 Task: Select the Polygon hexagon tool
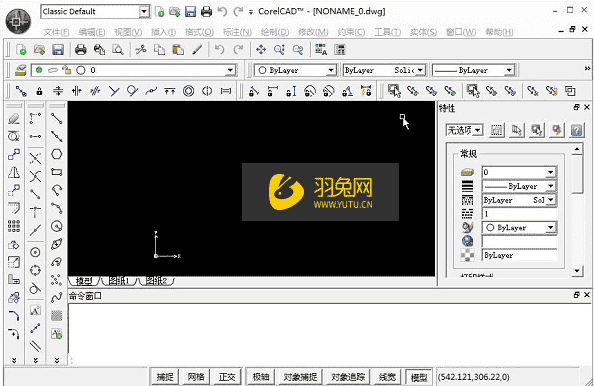click(x=56, y=154)
